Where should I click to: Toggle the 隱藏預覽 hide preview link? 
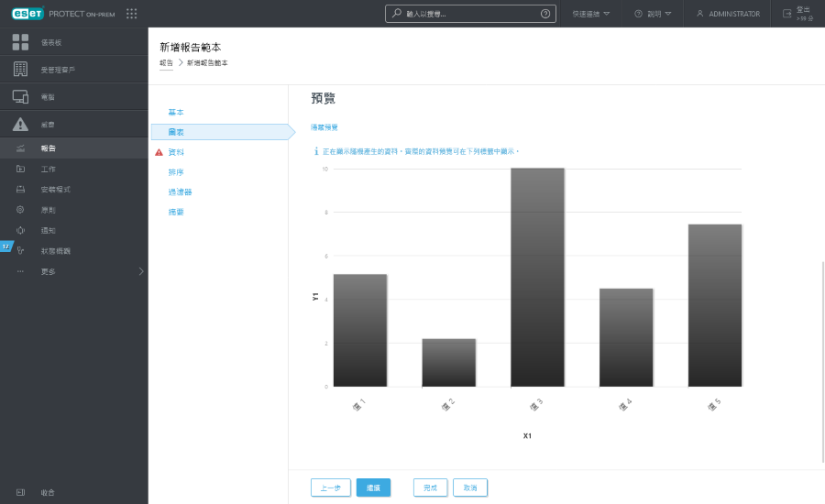[324, 126]
